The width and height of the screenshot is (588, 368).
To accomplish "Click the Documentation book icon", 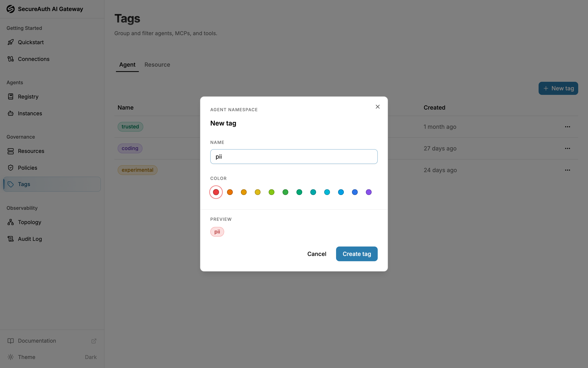I will click(x=10, y=341).
